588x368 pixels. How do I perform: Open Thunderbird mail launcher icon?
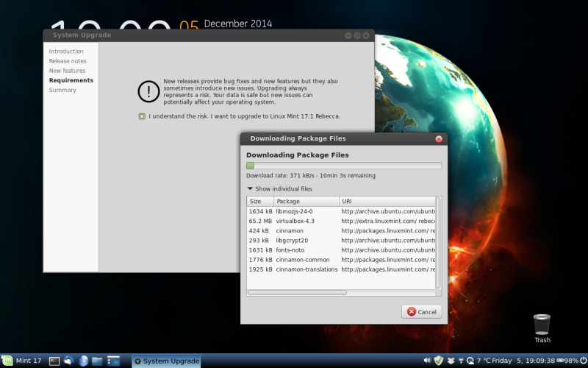point(68,361)
